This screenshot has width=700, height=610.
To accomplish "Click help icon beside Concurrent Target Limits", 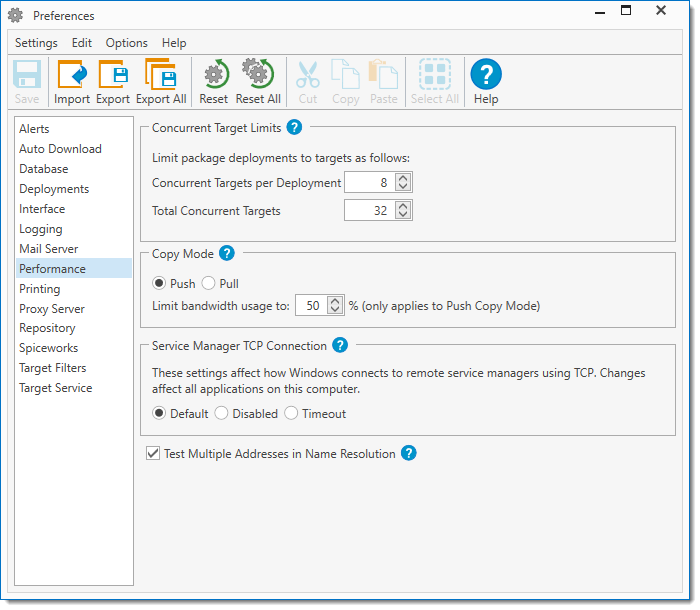I will tap(294, 127).
